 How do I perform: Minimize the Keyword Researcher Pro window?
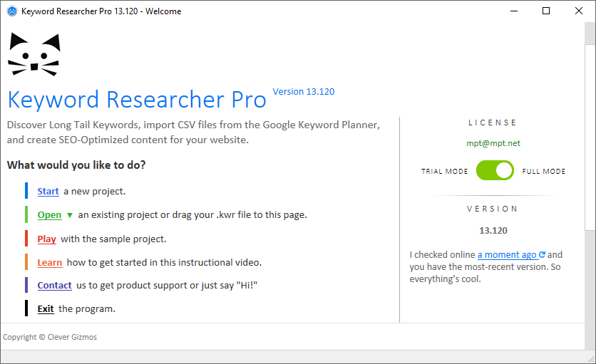(x=513, y=11)
